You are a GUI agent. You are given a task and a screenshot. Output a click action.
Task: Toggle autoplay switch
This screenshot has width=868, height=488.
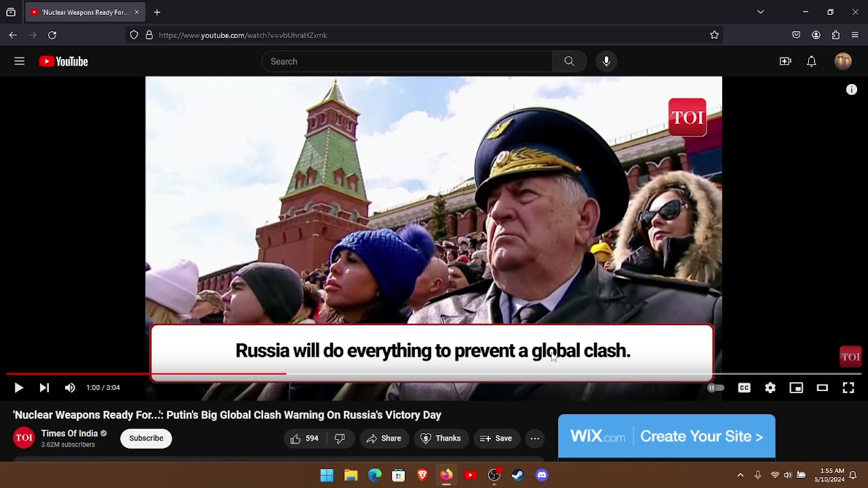pyautogui.click(x=715, y=388)
